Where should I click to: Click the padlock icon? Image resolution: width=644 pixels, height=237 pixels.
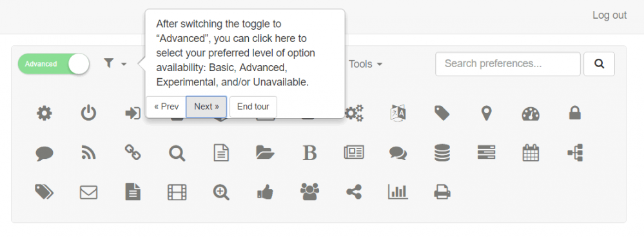click(574, 113)
